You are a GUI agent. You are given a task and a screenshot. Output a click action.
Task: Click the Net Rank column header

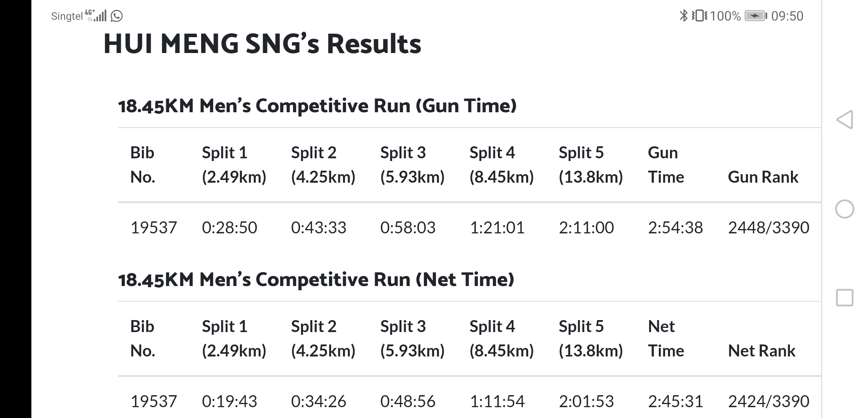click(761, 351)
